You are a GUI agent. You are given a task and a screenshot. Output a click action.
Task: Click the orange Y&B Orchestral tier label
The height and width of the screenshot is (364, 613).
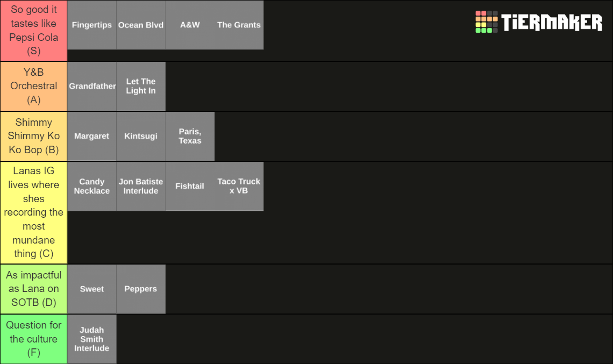[34, 86]
